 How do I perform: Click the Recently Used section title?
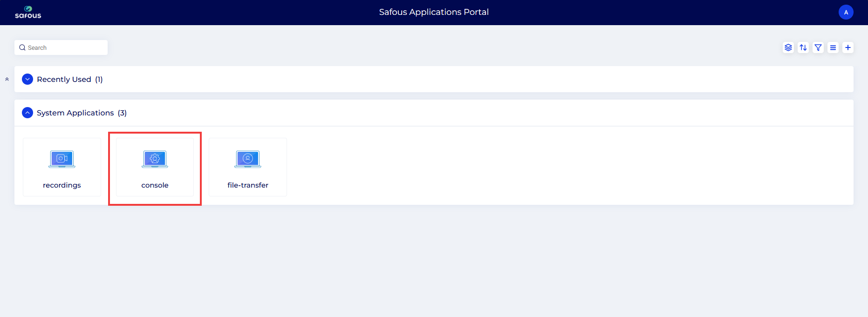(64, 80)
